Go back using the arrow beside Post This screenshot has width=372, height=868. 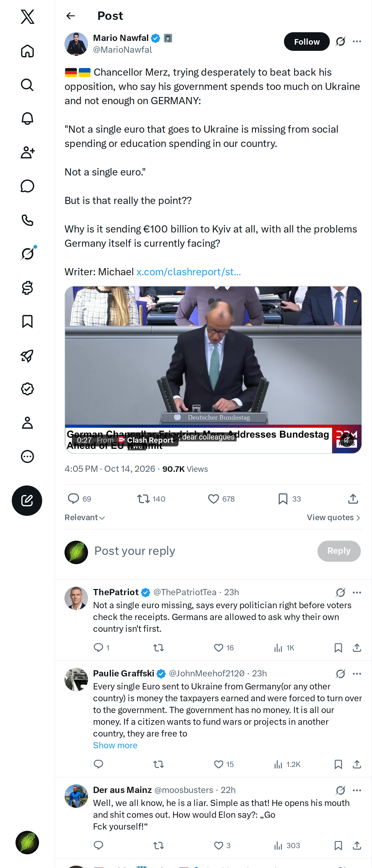coord(70,16)
